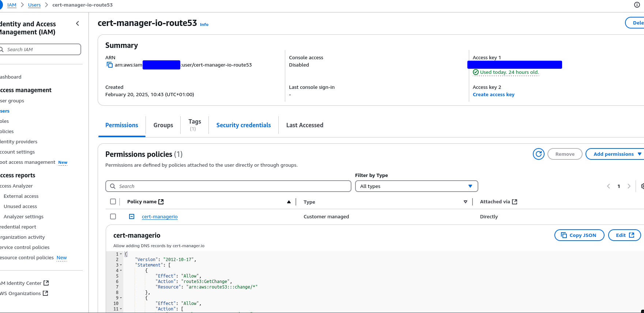Click the info circle icon at top right
Image resolution: width=644 pixels, height=313 pixels.
click(637, 5)
